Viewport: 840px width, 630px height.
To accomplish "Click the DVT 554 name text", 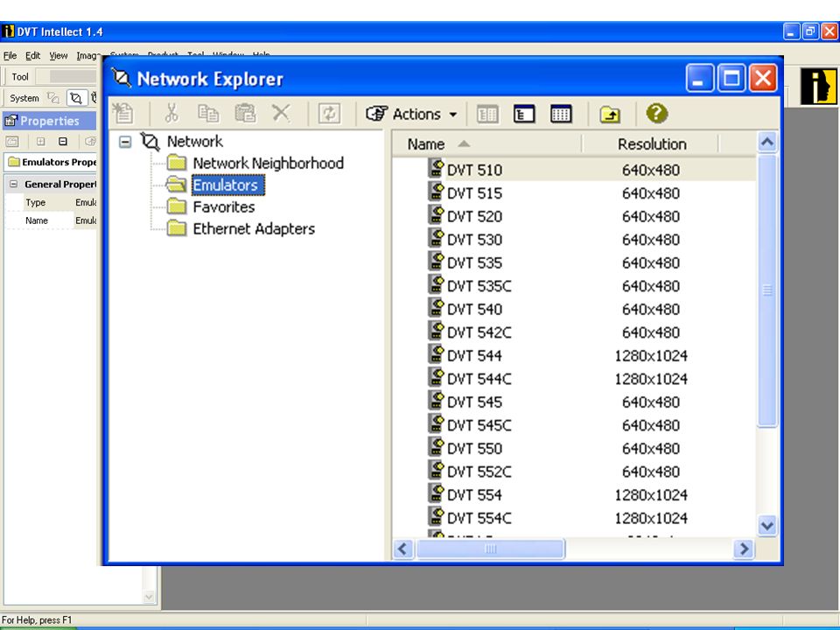I will (474, 495).
